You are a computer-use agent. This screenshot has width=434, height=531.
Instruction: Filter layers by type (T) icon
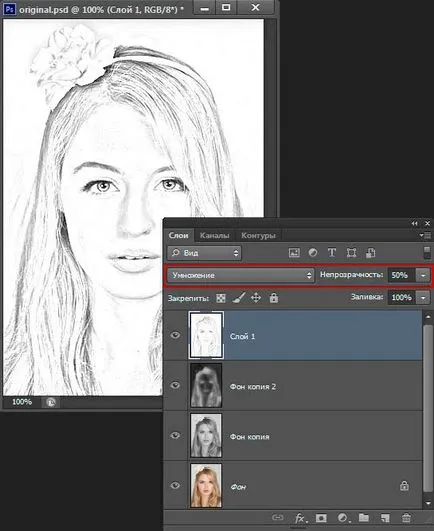click(332, 253)
